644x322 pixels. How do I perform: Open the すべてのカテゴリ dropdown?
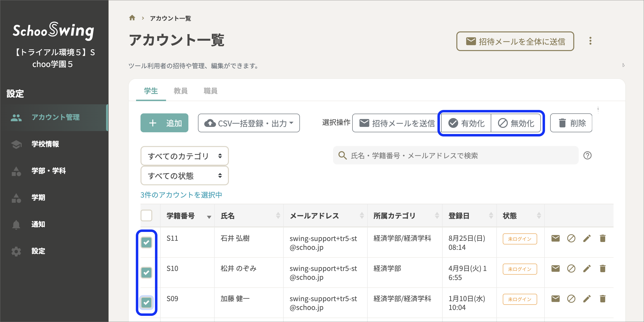pyautogui.click(x=184, y=156)
